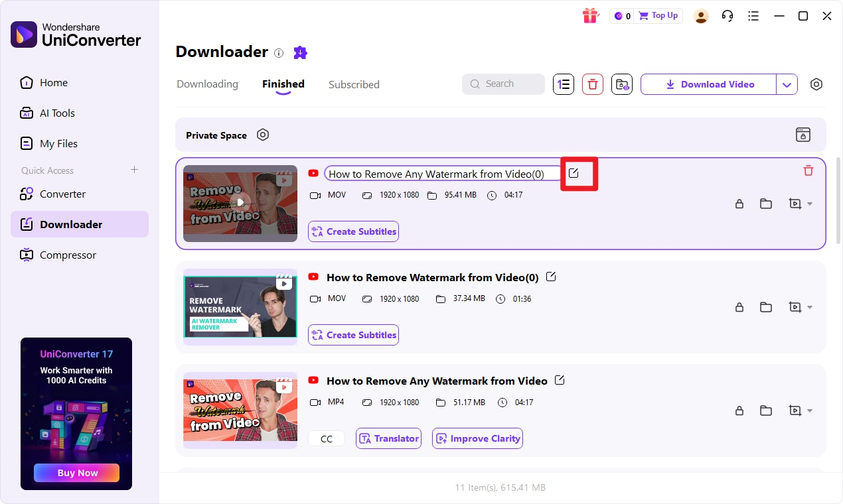Image resolution: width=843 pixels, height=504 pixels.
Task: Click transfer tool icon for 37.34 MB video
Action: [x=795, y=307]
